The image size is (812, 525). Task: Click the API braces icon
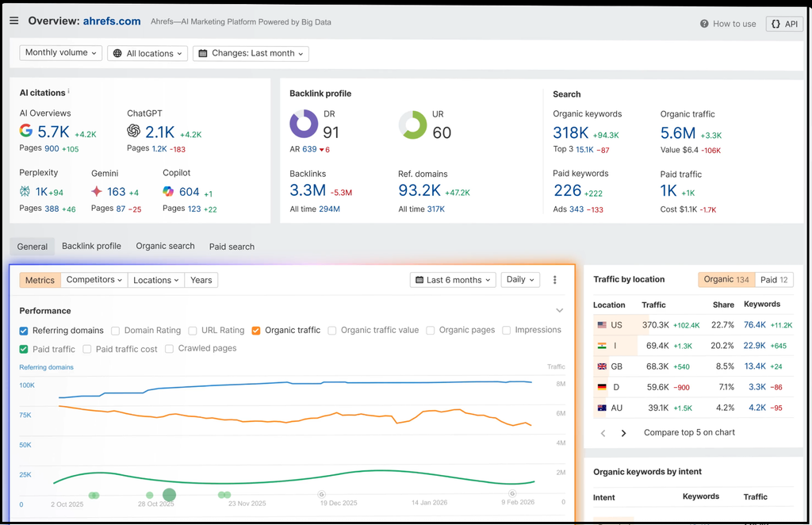(776, 24)
